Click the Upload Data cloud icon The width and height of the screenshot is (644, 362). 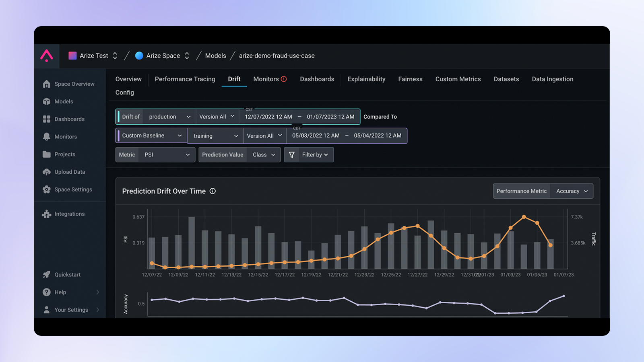(x=47, y=172)
